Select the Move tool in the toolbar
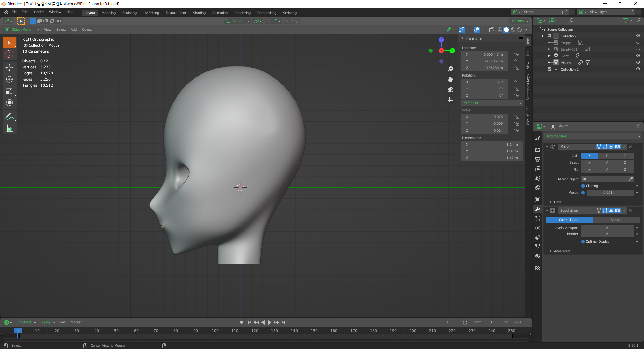This screenshot has height=349, width=644. tap(9, 67)
